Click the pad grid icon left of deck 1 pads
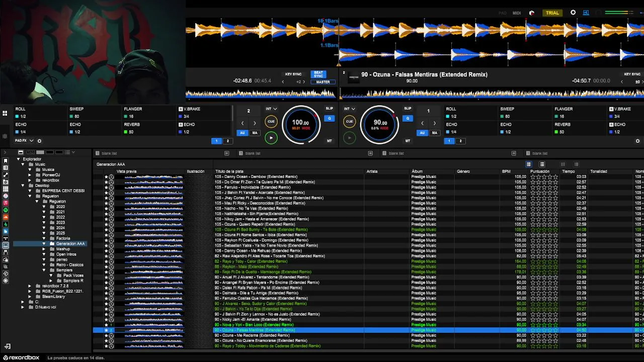 [x=5, y=113]
